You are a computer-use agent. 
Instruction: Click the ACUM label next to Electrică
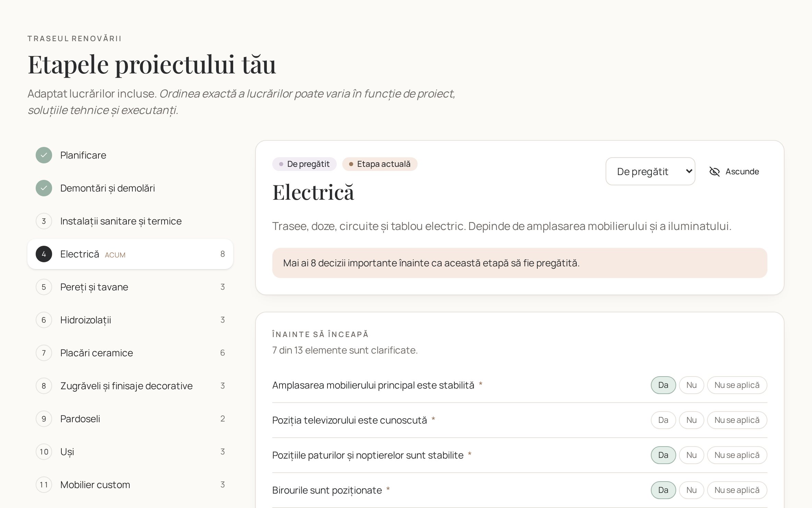(x=115, y=255)
